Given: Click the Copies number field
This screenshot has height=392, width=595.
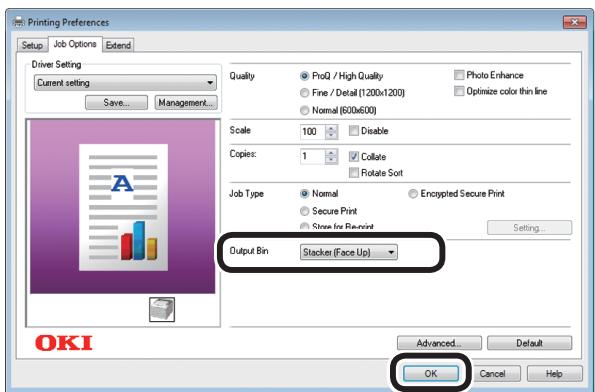Looking at the screenshot, I should coord(312,156).
